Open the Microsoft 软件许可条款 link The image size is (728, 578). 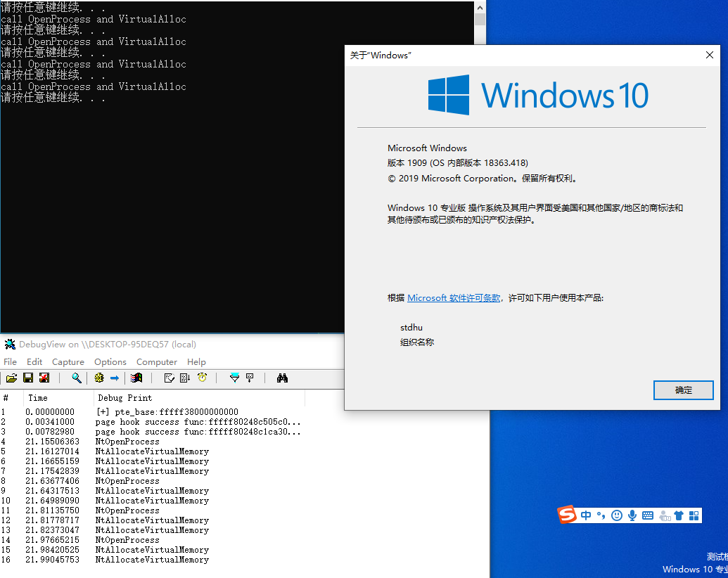[454, 298]
